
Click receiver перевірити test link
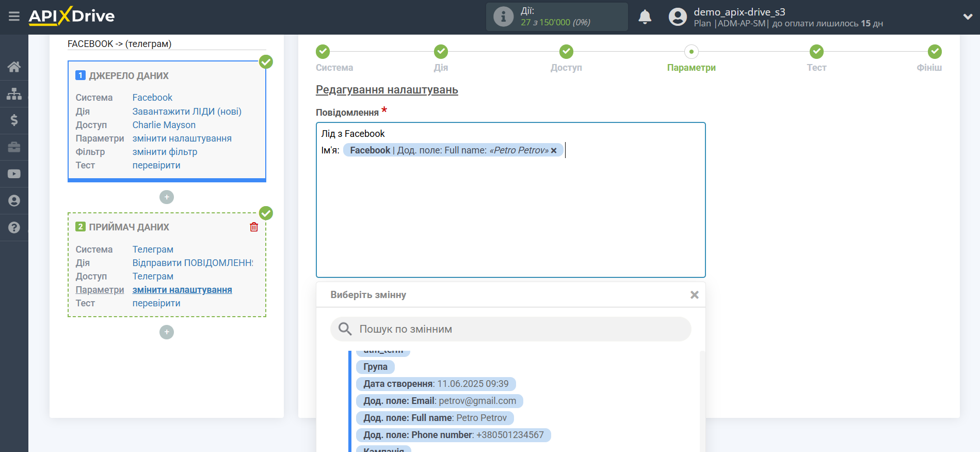[156, 303]
